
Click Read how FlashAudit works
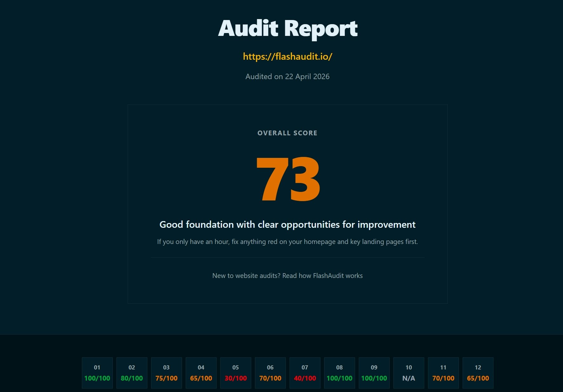pyautogui.click(x=322, y=276)
